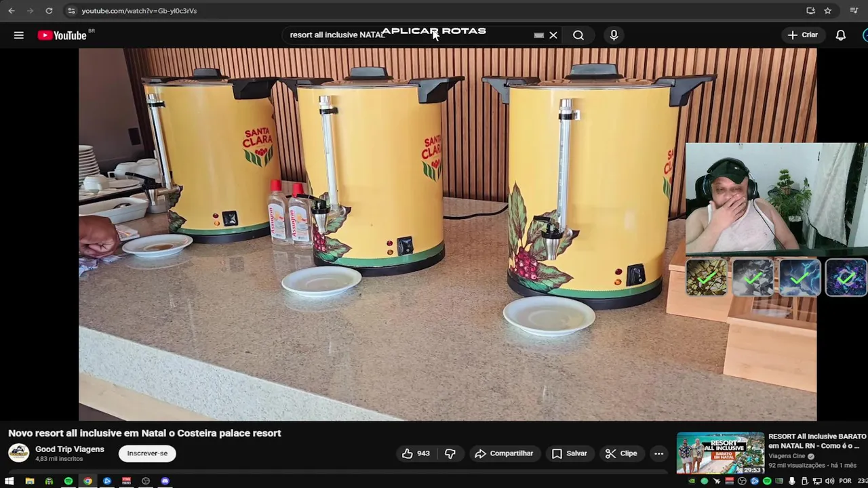Image resolution: width=868 pixels, height=488 pixels.
Task: Open the on-screen keyboard icon in search
Action: coord(538,35)
